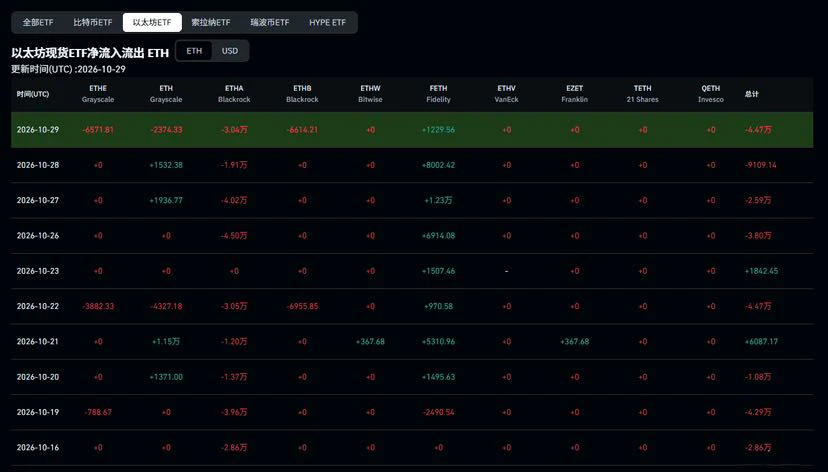Click the ETH Grayscale column header
Image resolution: width=828 pixels, height=472 pixels.
166,94
